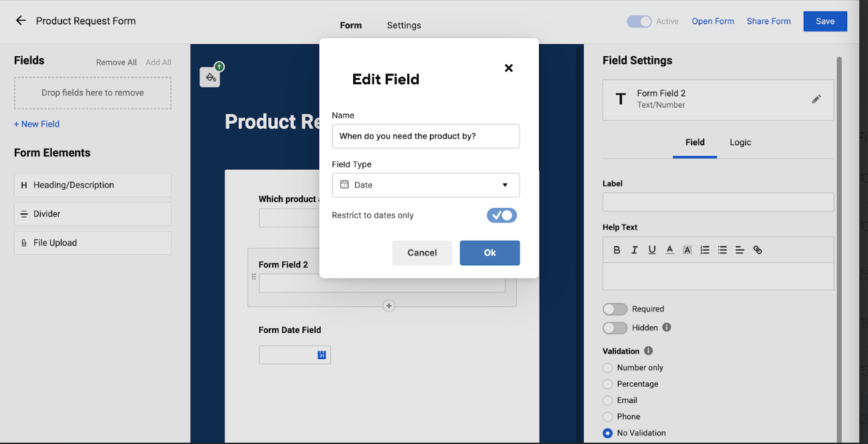Select the form theme paint bucket icon
Screen dimensions: 868x444
tap(210, 76)
